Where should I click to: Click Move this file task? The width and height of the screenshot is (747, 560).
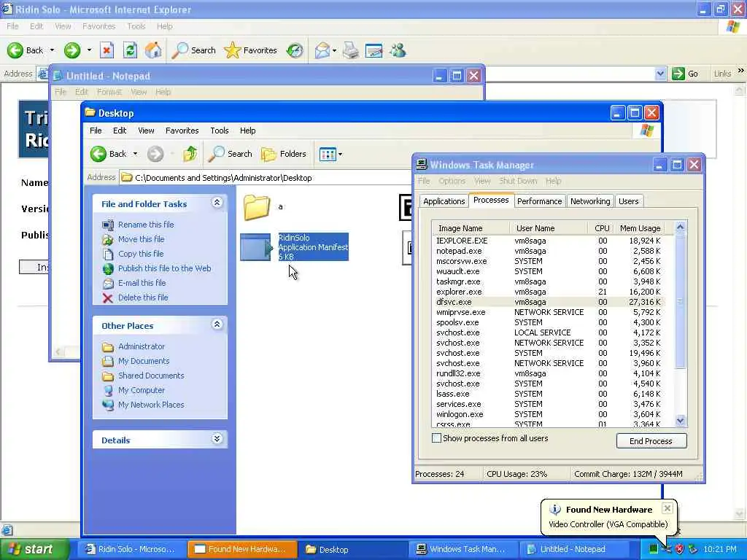[x=141, y=239]
